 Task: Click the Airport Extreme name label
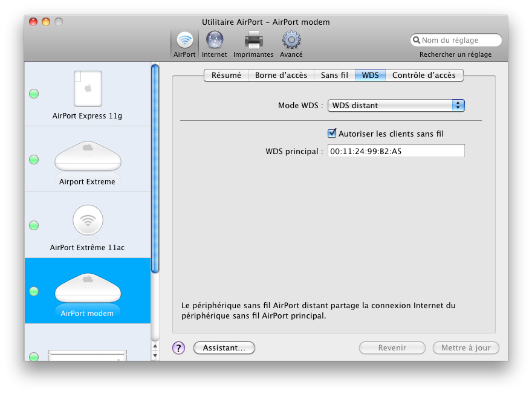[87, 182]
